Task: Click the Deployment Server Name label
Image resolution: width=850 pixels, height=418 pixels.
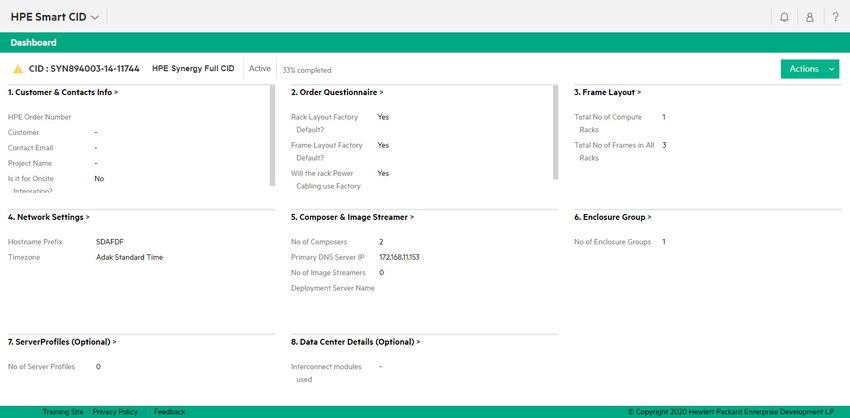Action: pyautogui.click(x=333, y=288)
